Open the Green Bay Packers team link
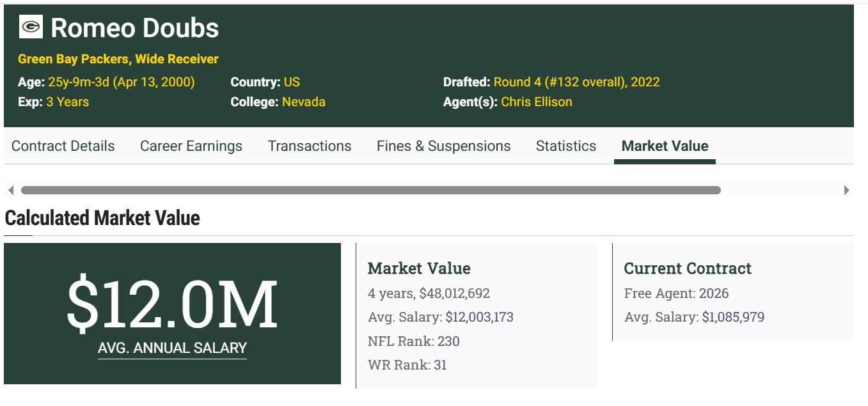The height and width of the screenshot is (406, 868). (72, 59)
